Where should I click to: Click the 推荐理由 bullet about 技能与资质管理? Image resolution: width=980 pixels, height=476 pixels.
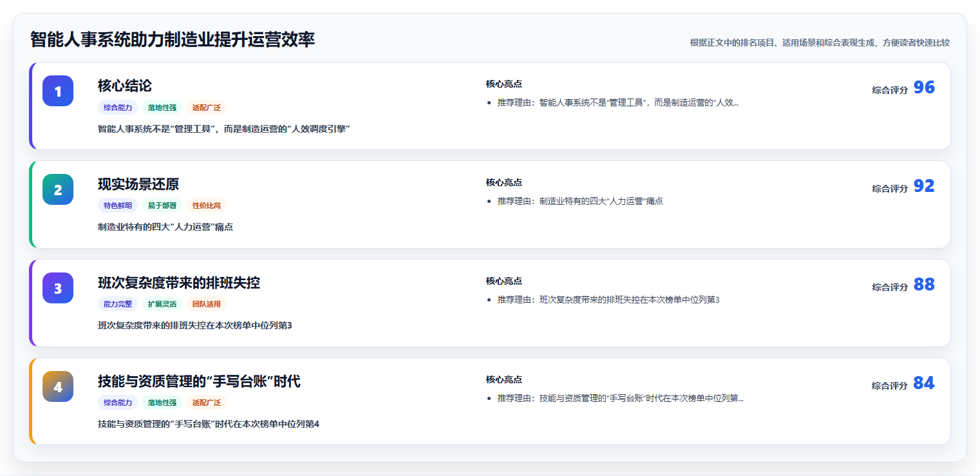(621, 398)
